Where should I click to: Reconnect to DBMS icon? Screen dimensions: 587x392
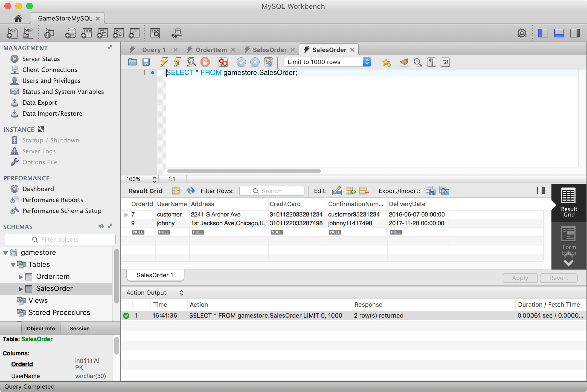(x=177, y=33)
